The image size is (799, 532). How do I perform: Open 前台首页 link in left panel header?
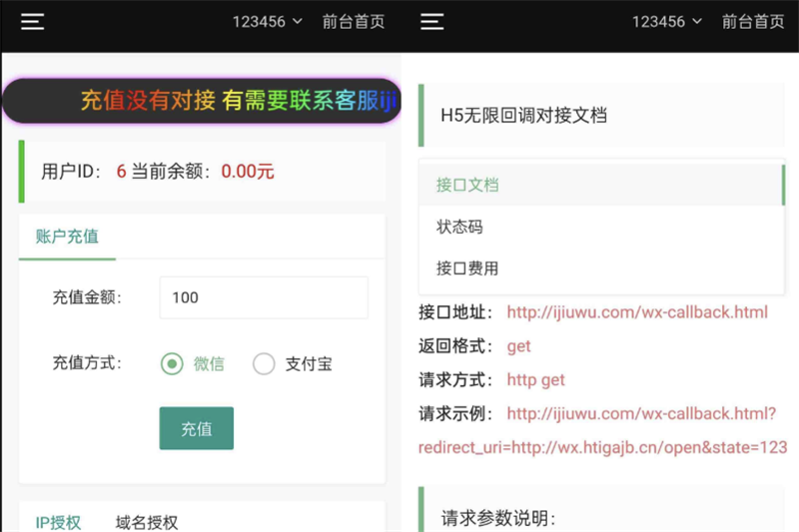tap(354, 22)
